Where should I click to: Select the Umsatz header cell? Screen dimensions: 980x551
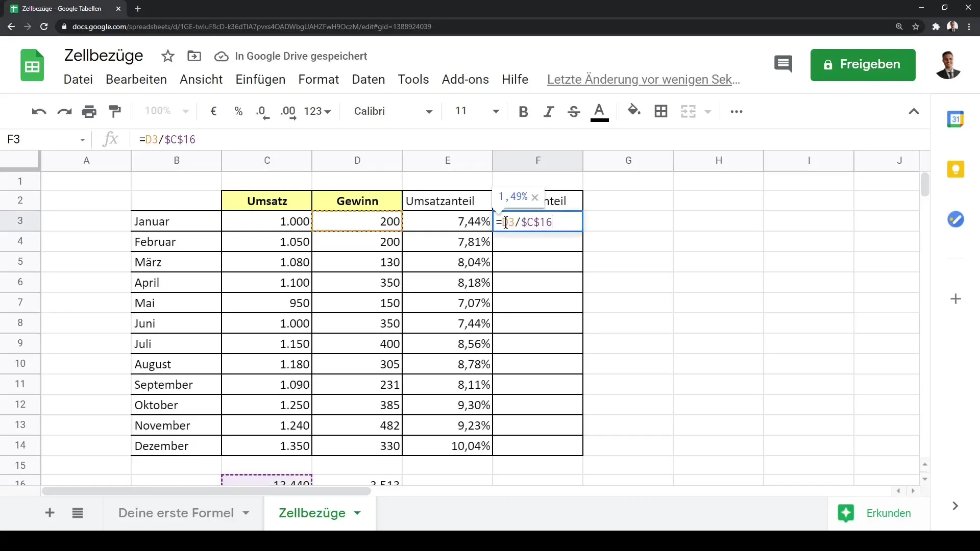click(267, 201)
